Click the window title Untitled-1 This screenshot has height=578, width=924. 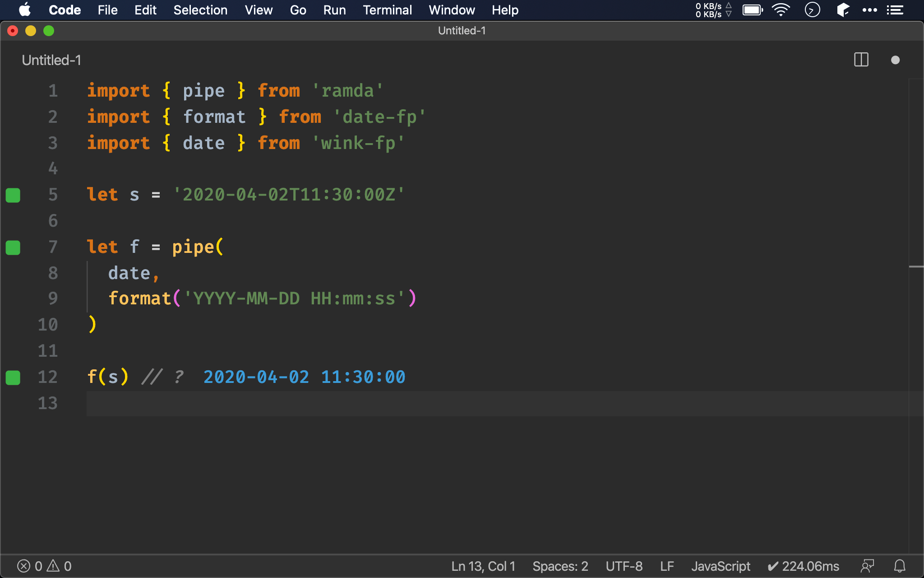[462, 31]
